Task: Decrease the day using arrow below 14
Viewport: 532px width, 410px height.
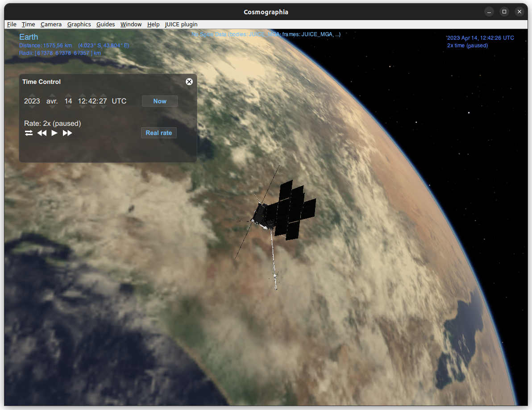Action: (x=68, y=107)
